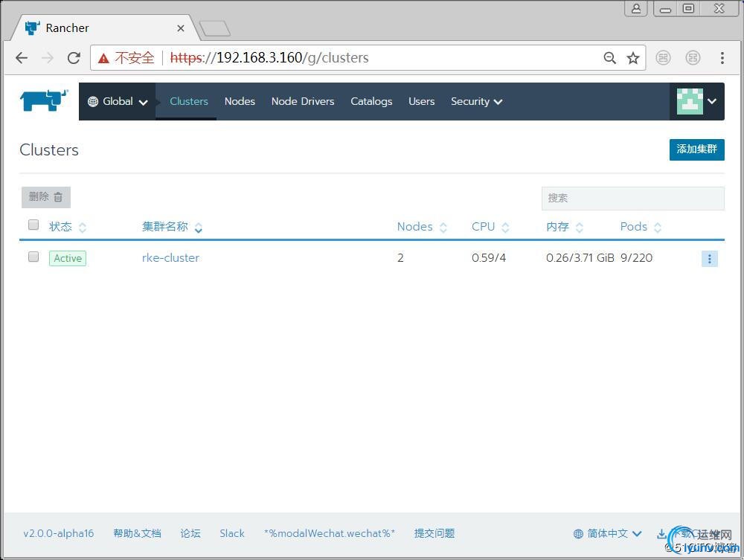Tick the select-all clusters checkbox

(x=33, y=225)
